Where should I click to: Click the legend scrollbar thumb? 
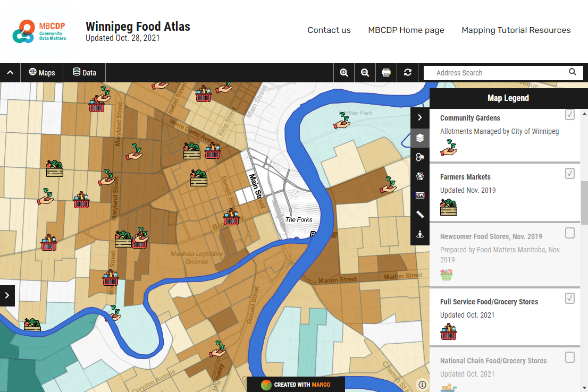tap(584, 203)
